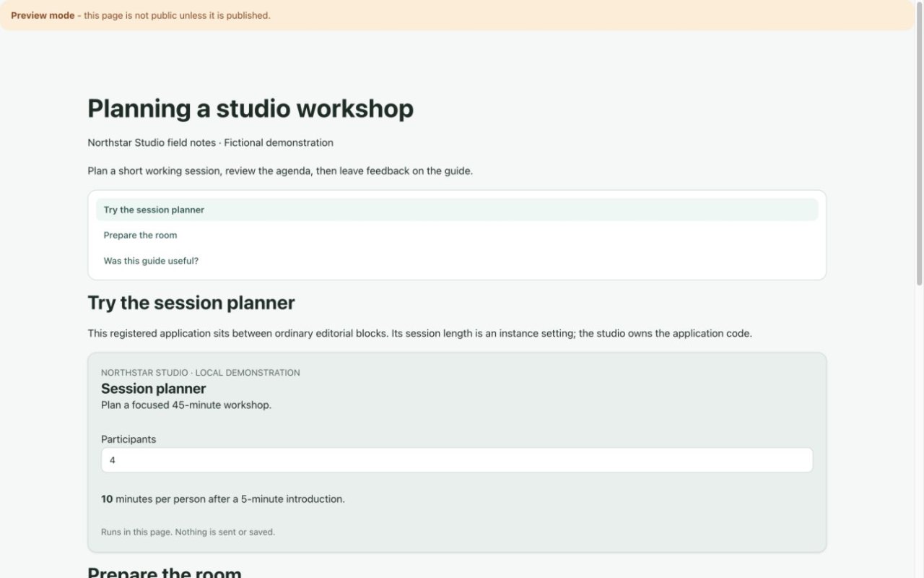Open the 'Try the session planner' contents link
924x578 pixels.
pyautogui.click(x=457, y=210)
